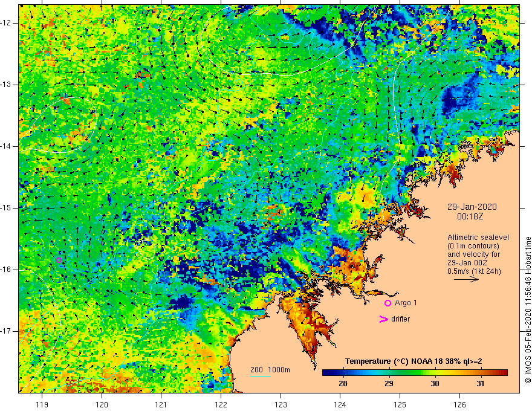532x411 pixels.
Task: Click the IMOS copyright timestamp text
Action: pos(528,310)
